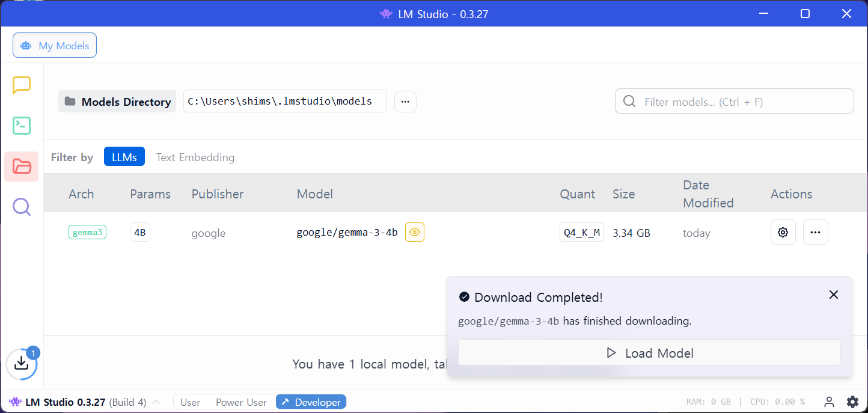Dismiss the Download Completed notification
868x413 pixels.
pyautogui.click(x=833, y=295)
